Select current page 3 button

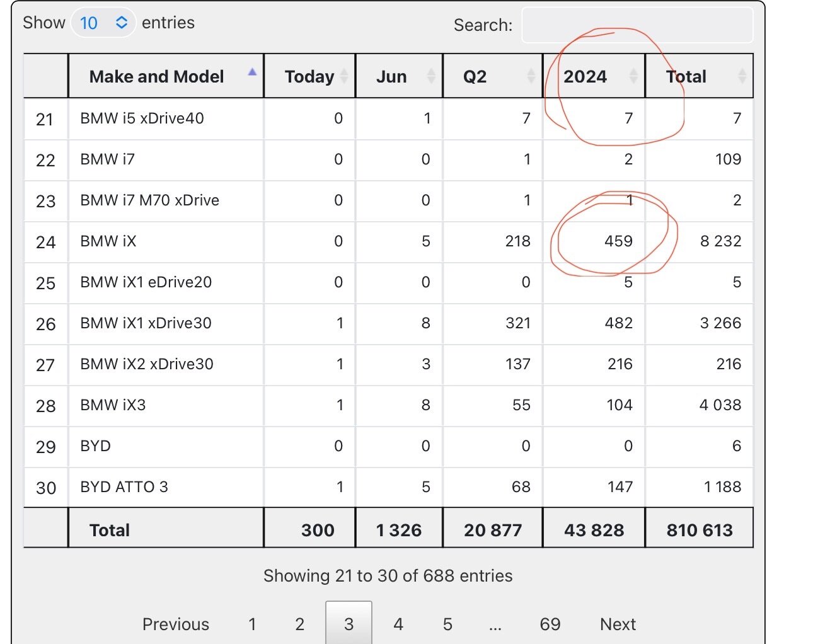click(x=349, y=623)
